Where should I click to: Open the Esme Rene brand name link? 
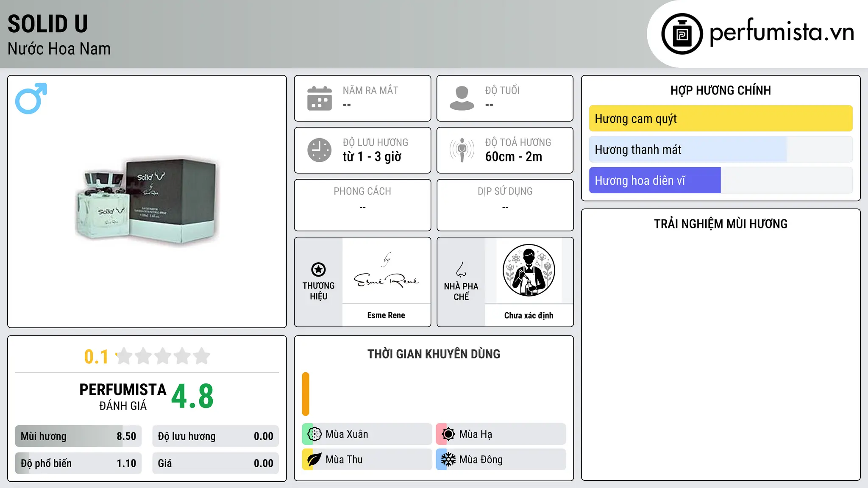point(386,315)
